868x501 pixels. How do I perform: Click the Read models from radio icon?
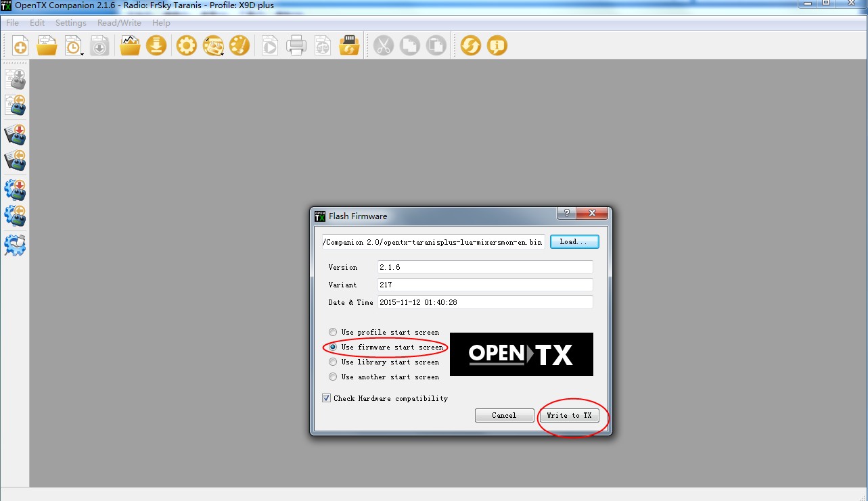(x=15, y=106)
